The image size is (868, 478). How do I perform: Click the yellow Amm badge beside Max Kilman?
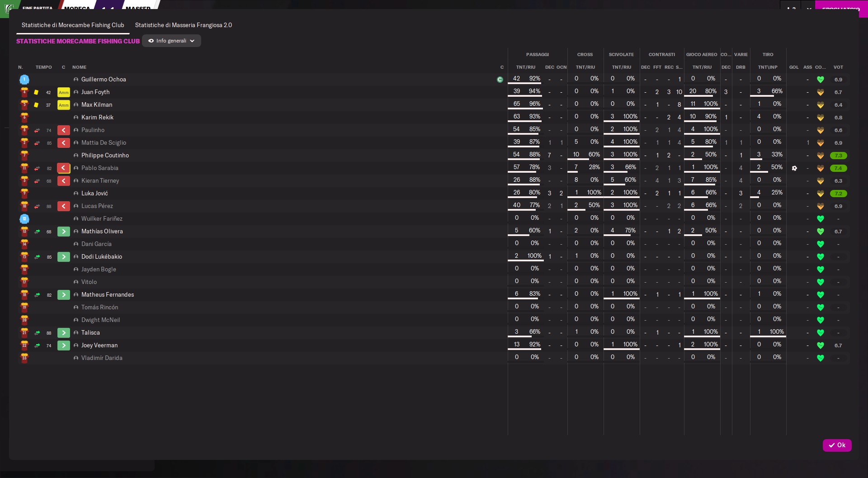click(x=64, y=105)
